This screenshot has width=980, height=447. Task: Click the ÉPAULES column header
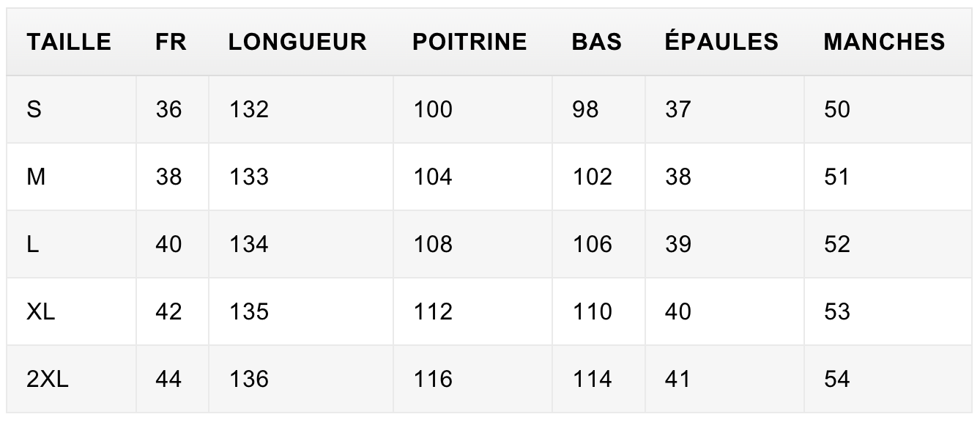click(721, 40)
